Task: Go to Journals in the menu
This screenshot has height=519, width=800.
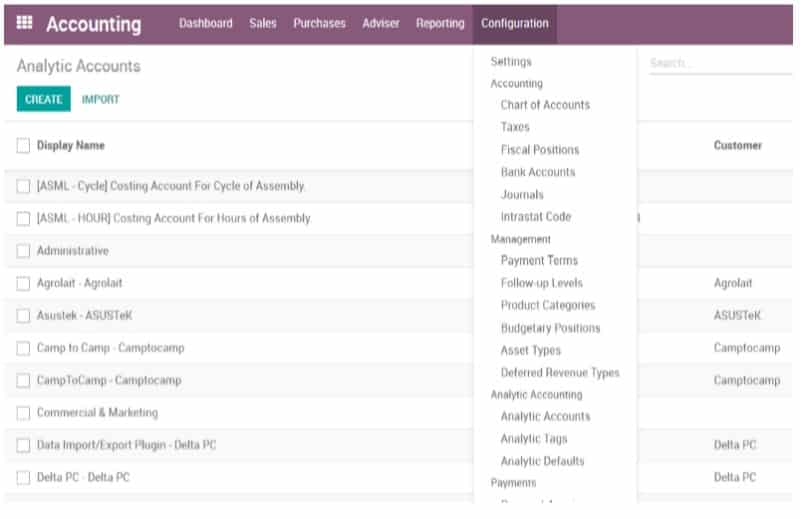Action: point(522,195)
